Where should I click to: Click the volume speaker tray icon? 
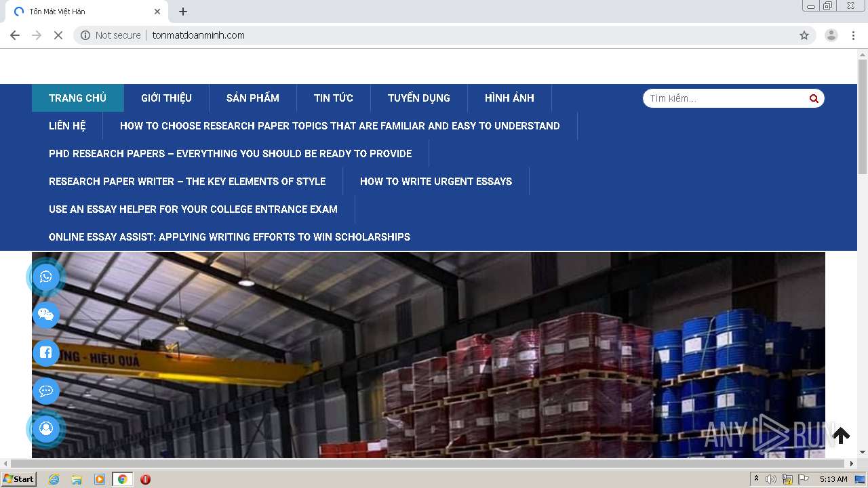[771, 479]
